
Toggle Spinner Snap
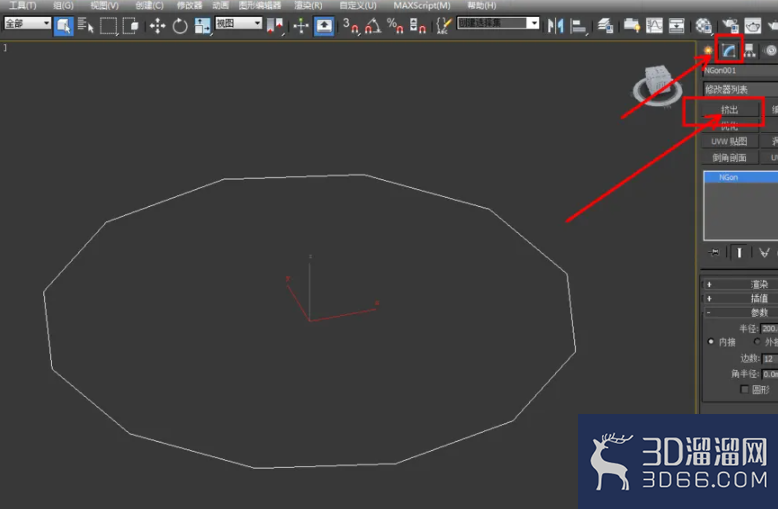(x=418, y=25)
